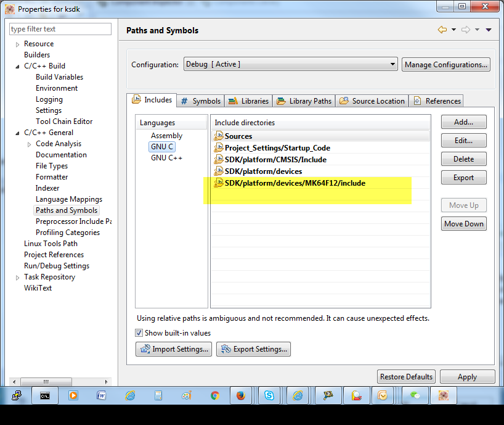Screen dimensions: 504x425
Task: Open the Paint icon in the taskbar
Action: coord(187,395)
